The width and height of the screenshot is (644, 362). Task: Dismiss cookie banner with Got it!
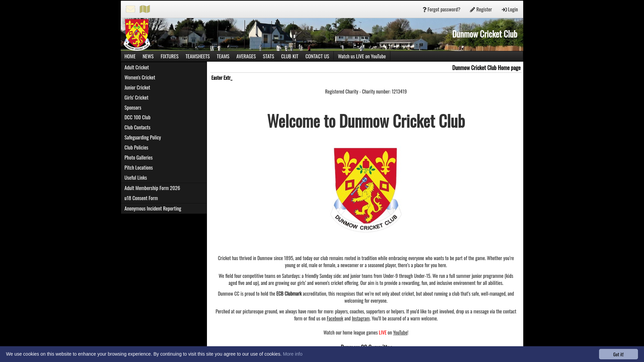pyautogui.click(x=619, y=354)
